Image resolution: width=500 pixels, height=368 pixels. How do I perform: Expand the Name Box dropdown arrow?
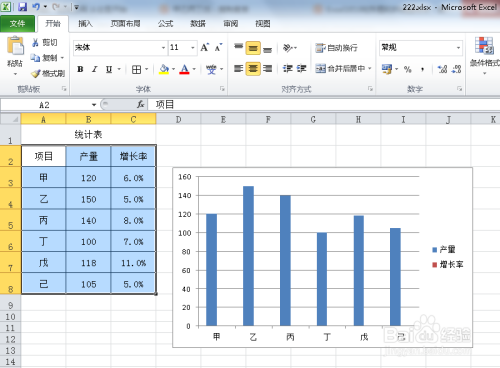coord(94,105)
